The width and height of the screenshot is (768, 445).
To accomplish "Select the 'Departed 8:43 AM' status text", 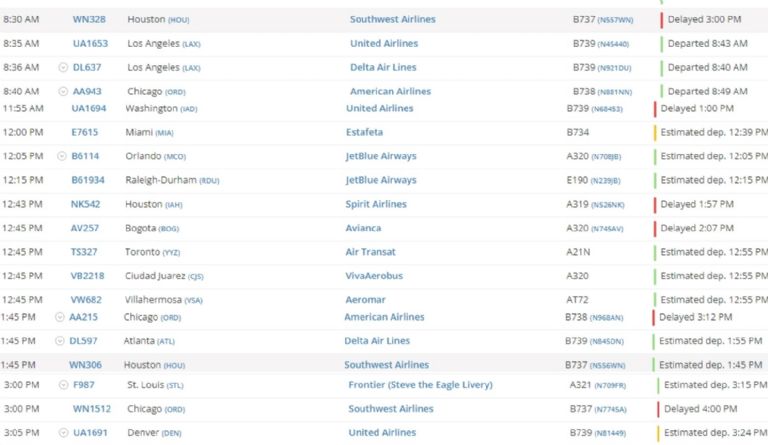I will pos(708,44).
